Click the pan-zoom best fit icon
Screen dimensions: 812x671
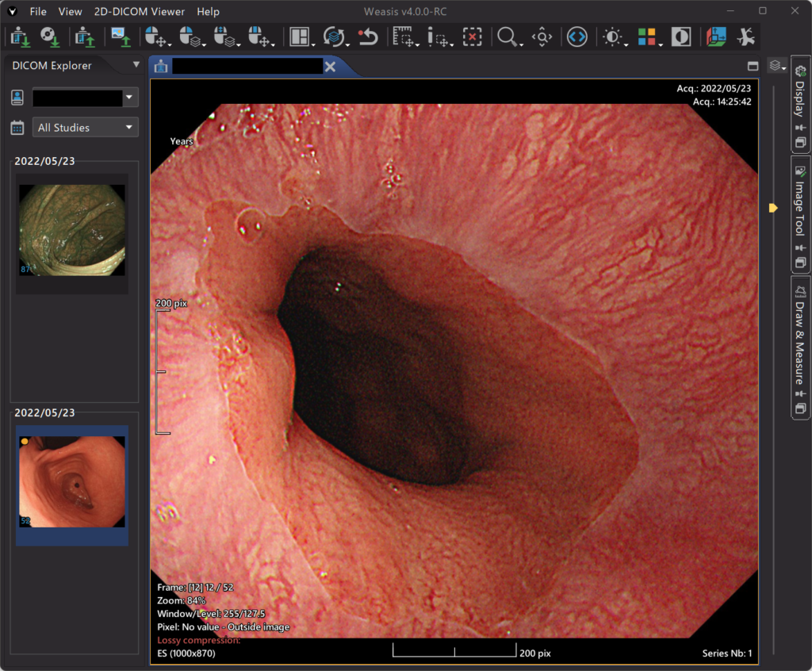click(542, 37)
